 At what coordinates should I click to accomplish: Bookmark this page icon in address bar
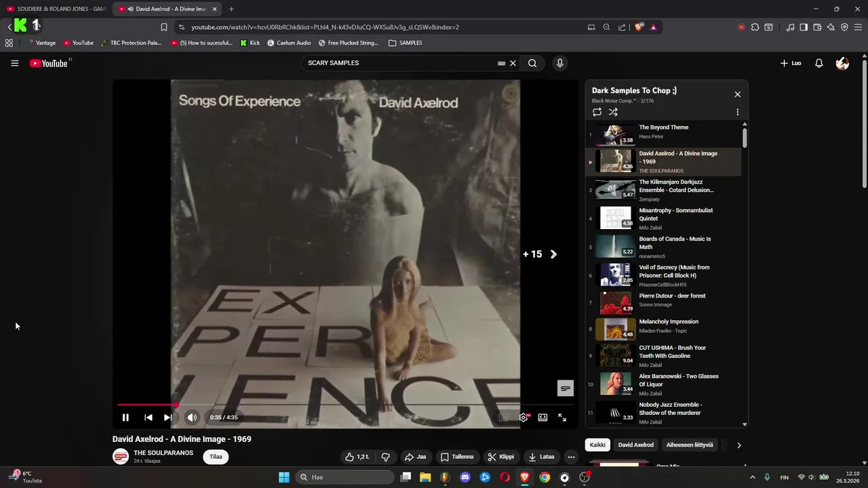click(x=164, y=27)
